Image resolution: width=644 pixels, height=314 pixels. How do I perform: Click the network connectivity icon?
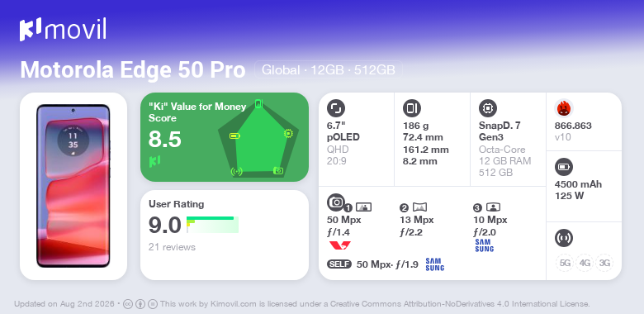(x=564, y=238)
